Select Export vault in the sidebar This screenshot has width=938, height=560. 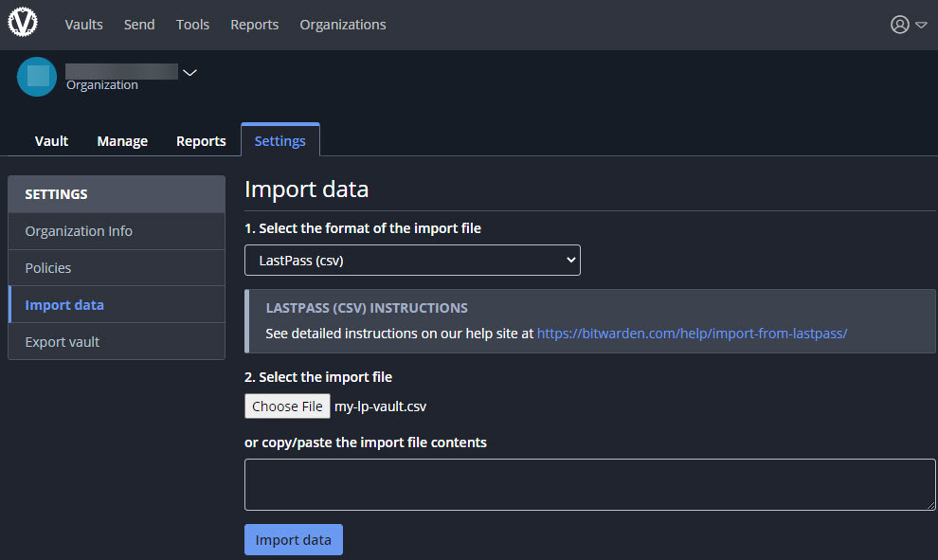click(x=117, y=342)
